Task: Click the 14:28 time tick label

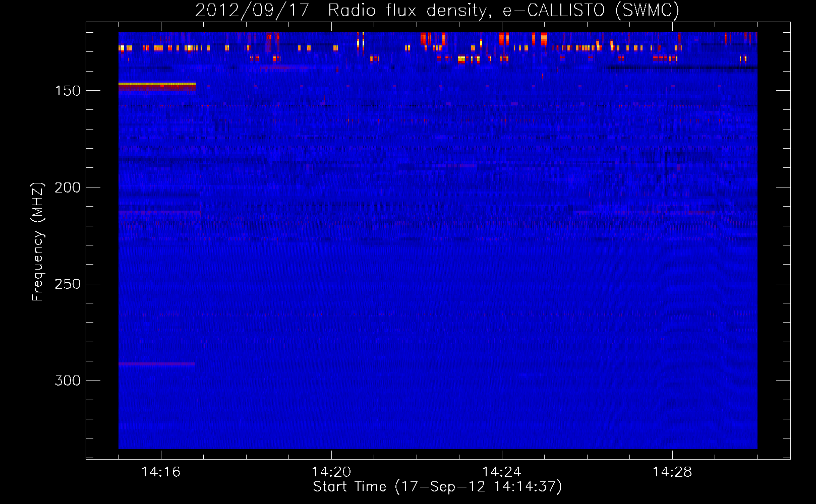Action: [672, 472]
